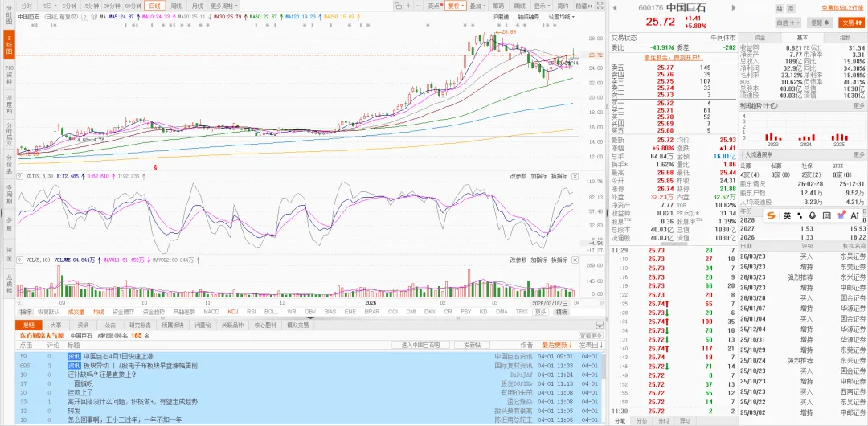Close the KDJ indicator panel

click(x=575, y=176)
